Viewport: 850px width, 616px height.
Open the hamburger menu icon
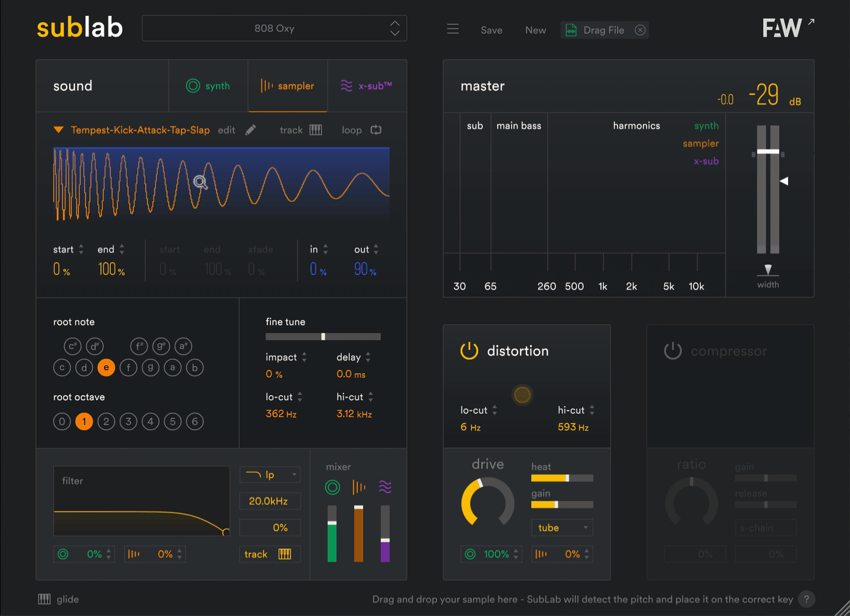pos(453,30)
